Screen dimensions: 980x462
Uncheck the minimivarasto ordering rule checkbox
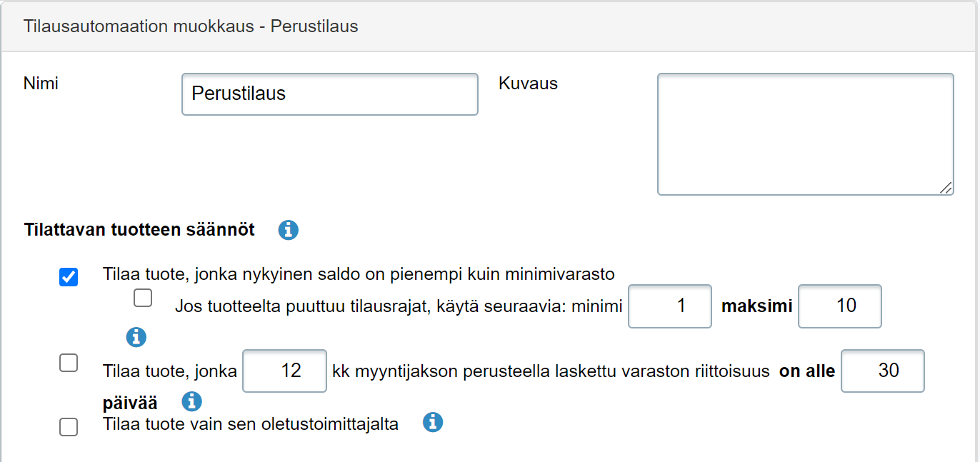tap(69, 277)
